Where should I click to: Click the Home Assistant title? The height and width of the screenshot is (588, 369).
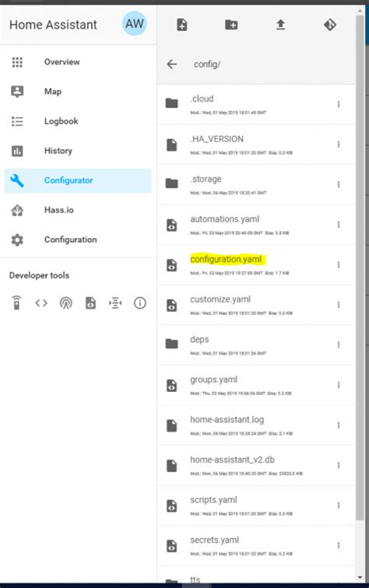click(53, 25)
